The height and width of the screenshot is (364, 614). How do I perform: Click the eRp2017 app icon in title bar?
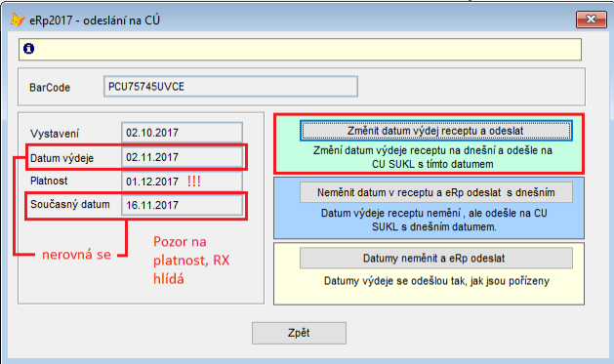click(x=18, y=20)
